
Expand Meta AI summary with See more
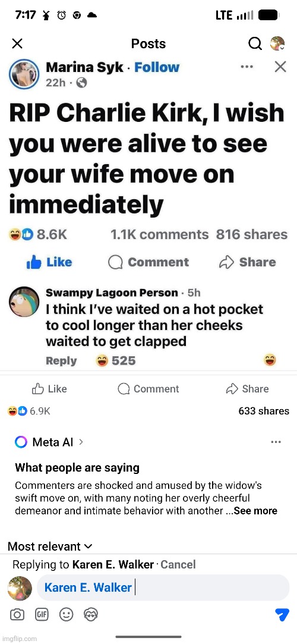255,511
